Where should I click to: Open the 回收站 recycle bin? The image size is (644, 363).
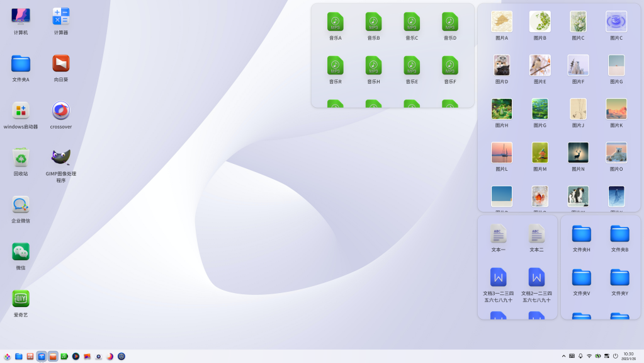[x=21, y=158]
